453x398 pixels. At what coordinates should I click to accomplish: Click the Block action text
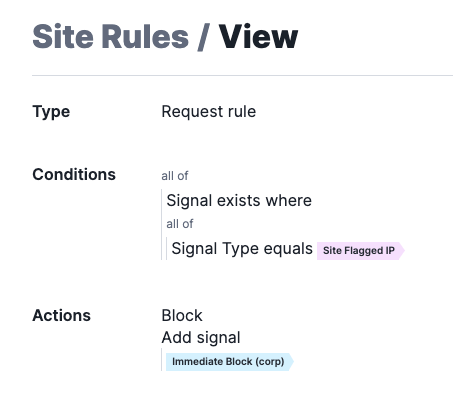click(182, 315)
